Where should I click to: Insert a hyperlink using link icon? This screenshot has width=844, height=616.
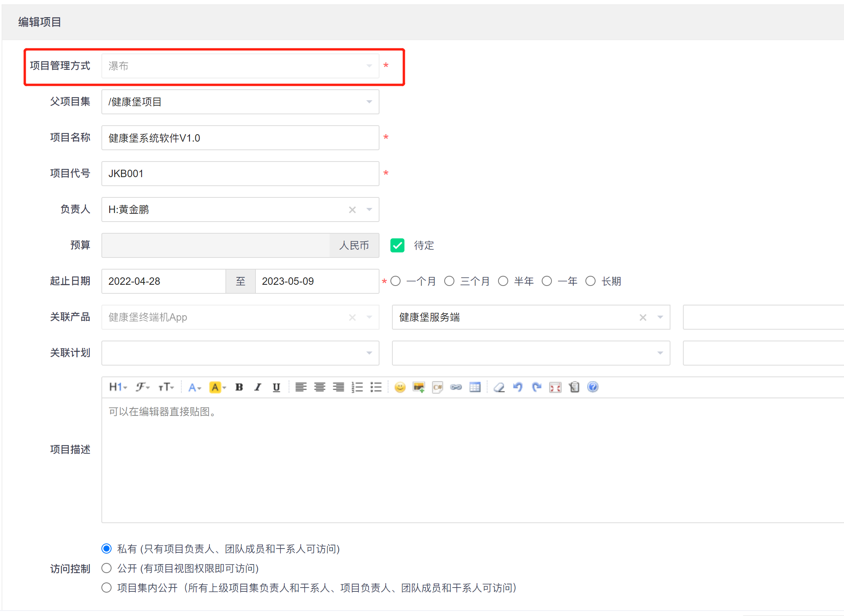tap(456, 387)
